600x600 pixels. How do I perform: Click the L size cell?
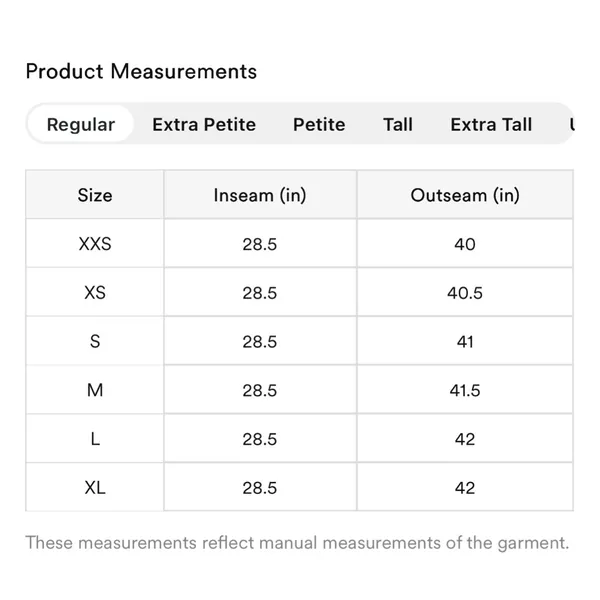[95, 439]
